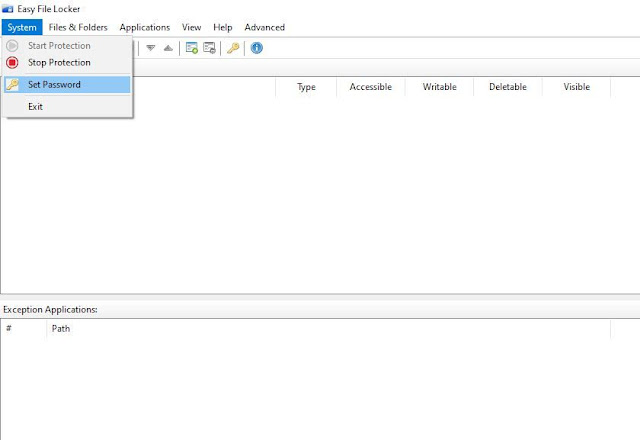Click the key icon beside Set Password
640x440 pixels.
12,84
